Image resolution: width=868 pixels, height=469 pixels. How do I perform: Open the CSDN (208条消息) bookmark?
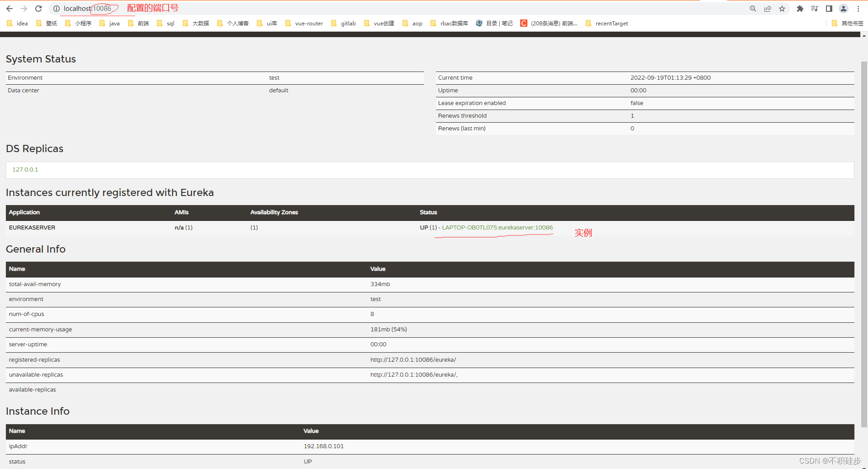point(549,24)
